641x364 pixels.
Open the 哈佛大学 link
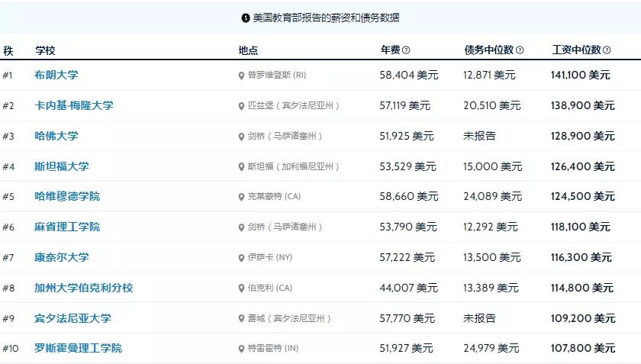coord(56,136)
